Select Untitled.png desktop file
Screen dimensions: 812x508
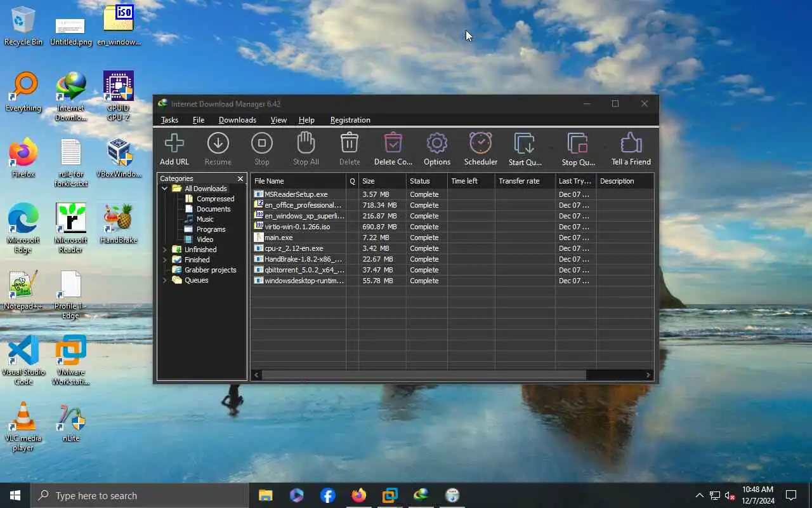70,30
